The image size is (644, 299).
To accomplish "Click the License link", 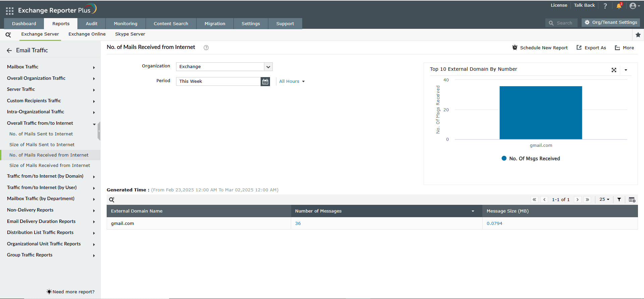I will [x=559, y=5].
